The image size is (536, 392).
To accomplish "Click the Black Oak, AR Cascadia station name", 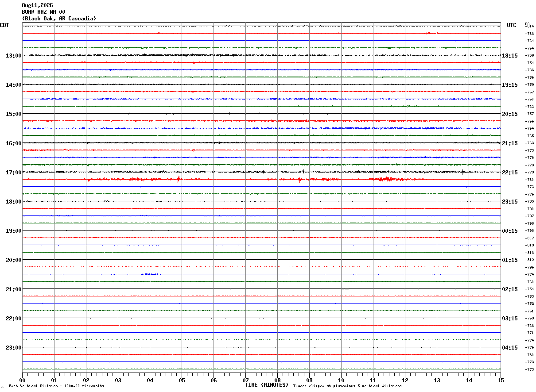I will coord(59,19).
